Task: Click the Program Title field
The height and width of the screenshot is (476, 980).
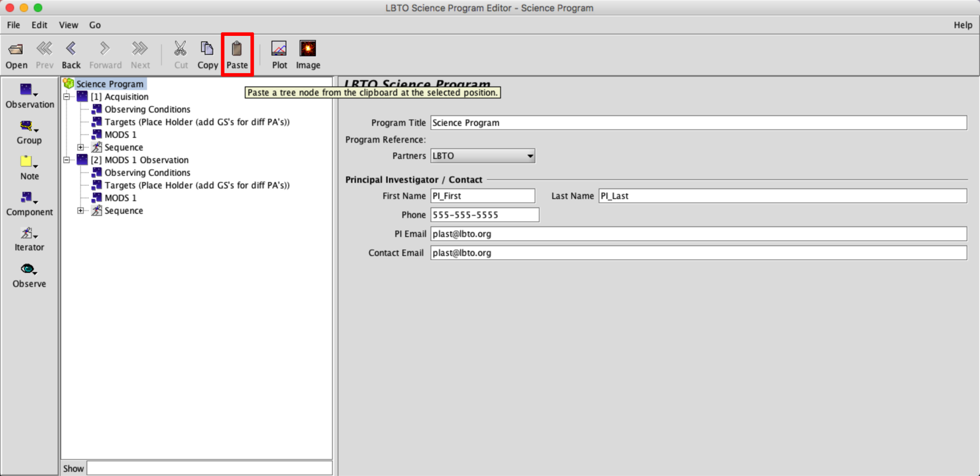Action: pos(699,122)
